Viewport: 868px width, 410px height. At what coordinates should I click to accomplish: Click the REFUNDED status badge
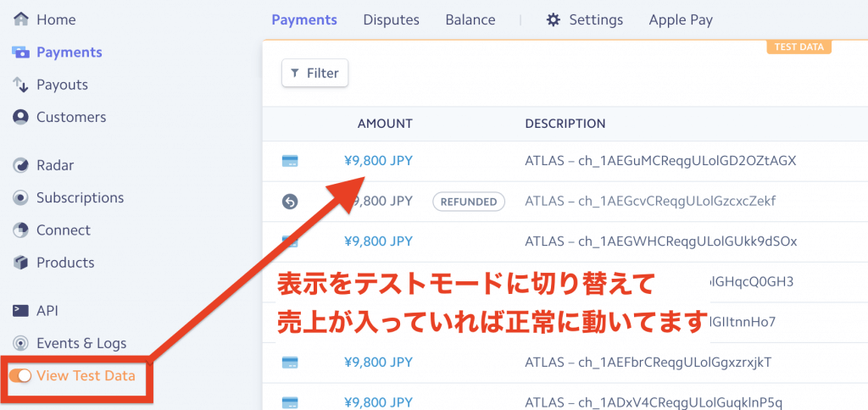pyautogui.click(x=469, y=202)
